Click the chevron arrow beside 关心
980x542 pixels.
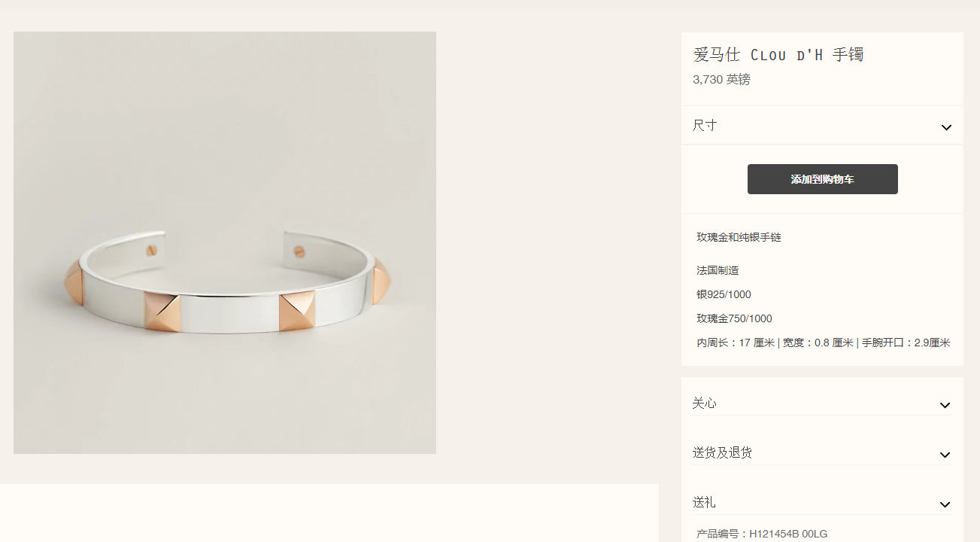(x=945, y=406)
